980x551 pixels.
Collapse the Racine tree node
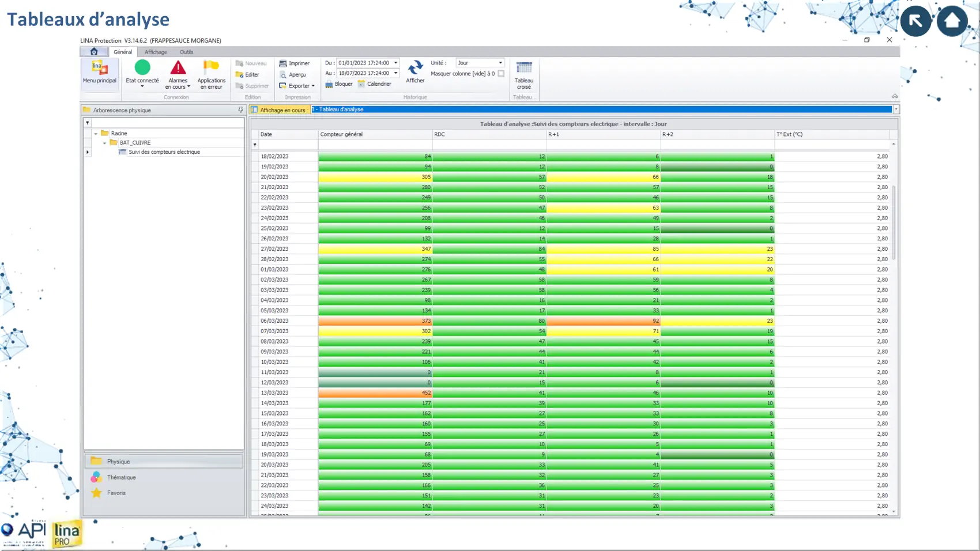96,133
